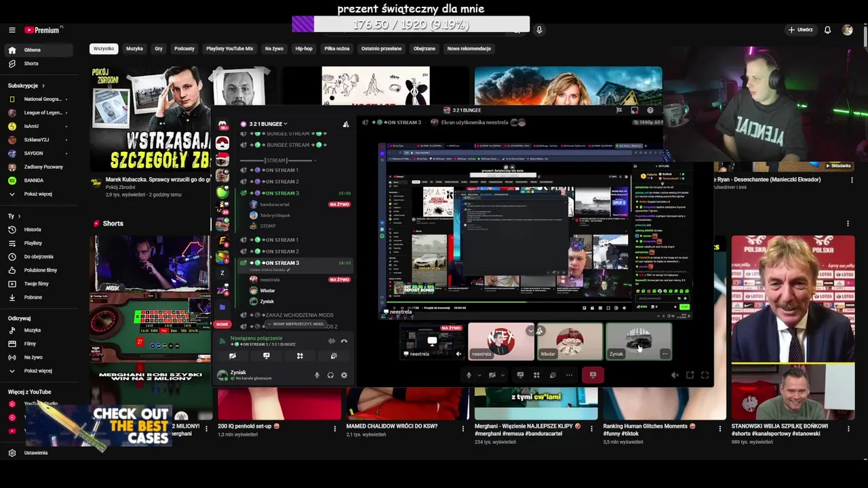Click the Discord home logo icon
This screenshot has width=868, height=488.
click(x=222, y=124)
